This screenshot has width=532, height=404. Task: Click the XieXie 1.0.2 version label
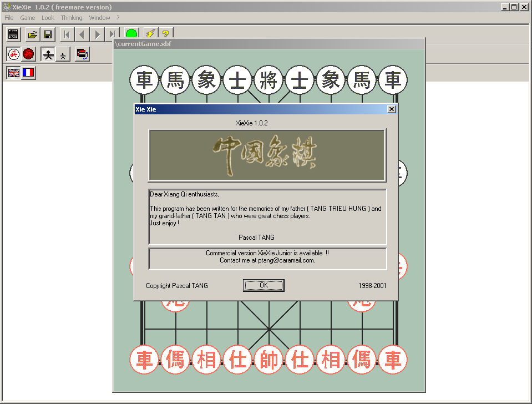pyautogui.click(x=251, y=123)
